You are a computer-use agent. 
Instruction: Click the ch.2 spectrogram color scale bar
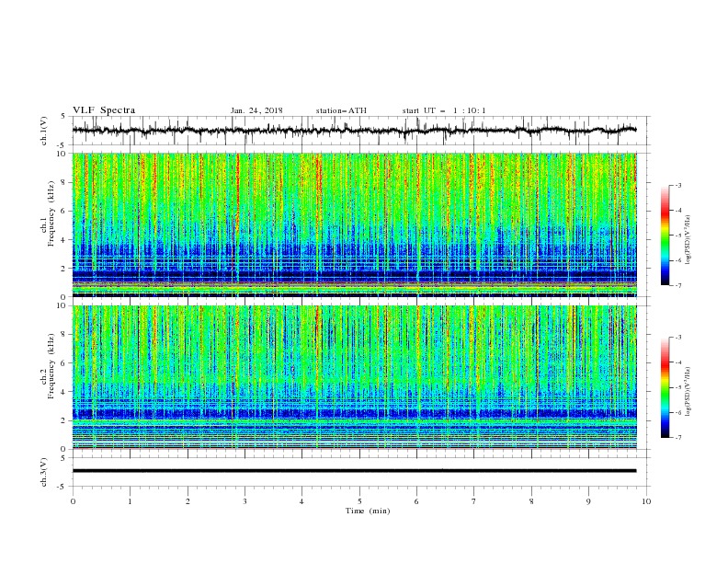[x=665, y=387]
